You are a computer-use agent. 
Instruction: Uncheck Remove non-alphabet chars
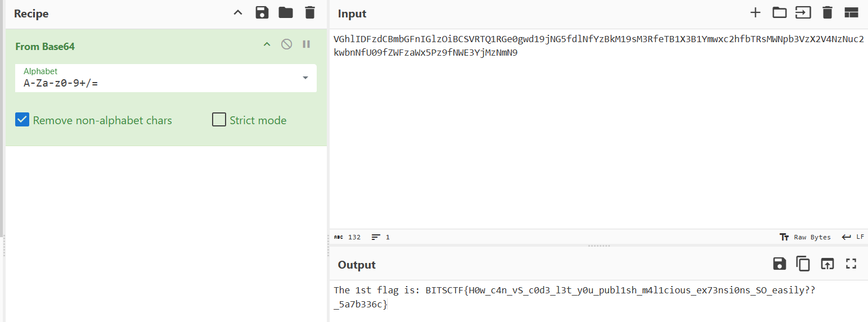coord(22,120)
